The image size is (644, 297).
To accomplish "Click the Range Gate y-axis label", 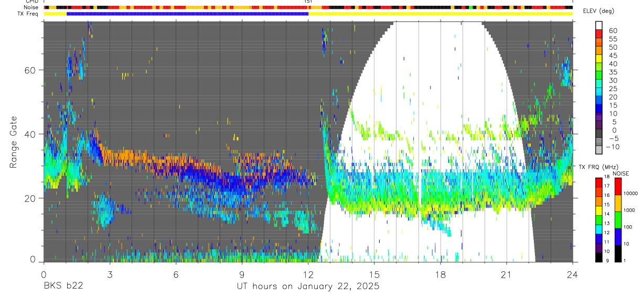I will pyautogui.click(x=14, y=141).
